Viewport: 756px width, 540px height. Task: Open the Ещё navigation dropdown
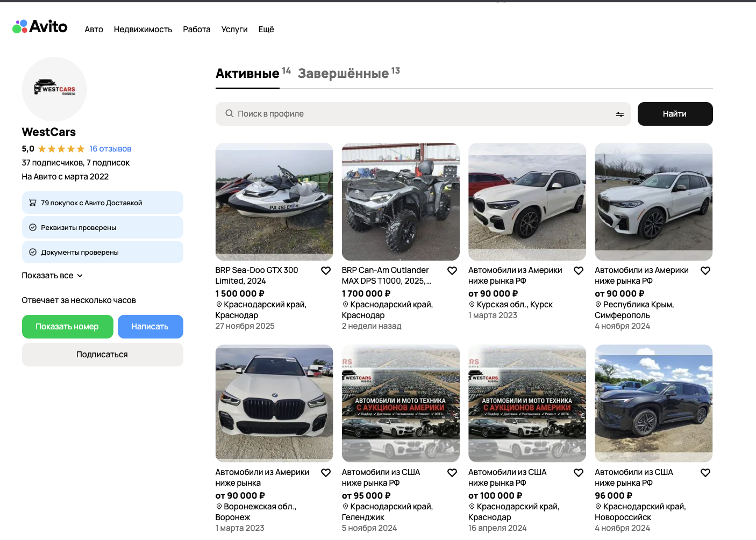[266, 30]
